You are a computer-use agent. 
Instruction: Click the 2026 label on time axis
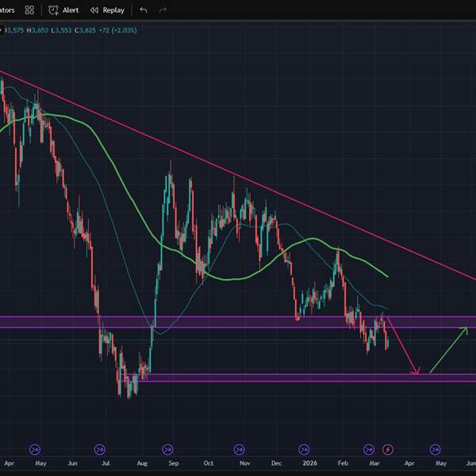[x=310, y=462]
